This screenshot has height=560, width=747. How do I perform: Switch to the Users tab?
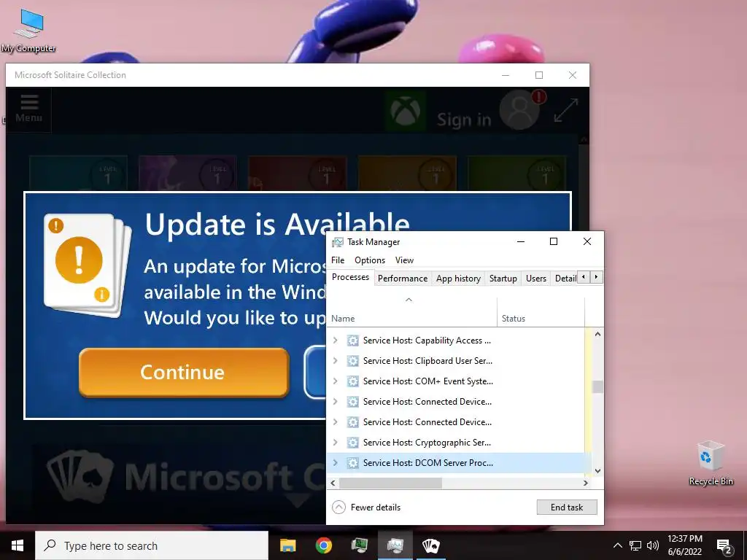[x=536, y=278]
